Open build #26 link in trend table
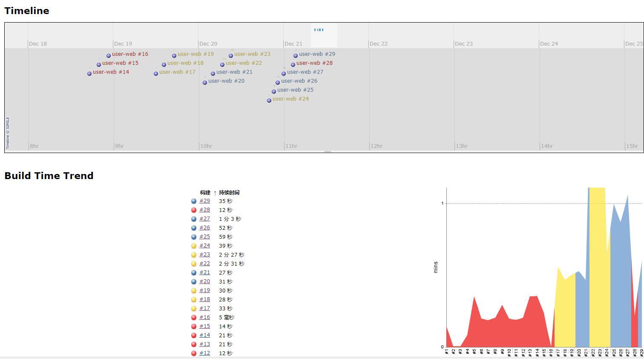 point(204,228)
